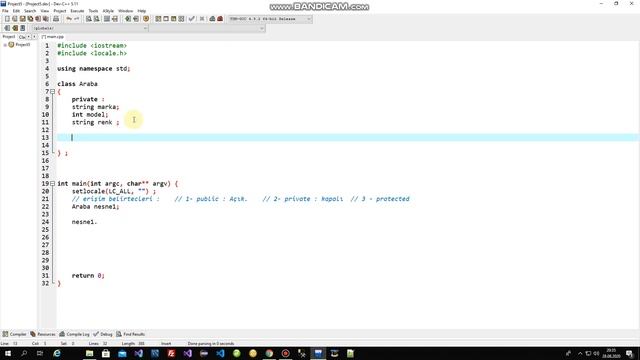
Task: Open the View menu
Action: (x=45, y=11)
